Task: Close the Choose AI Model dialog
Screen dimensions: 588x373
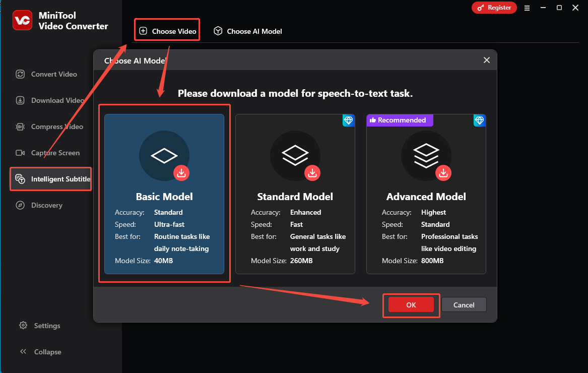Action: [487, 60]
